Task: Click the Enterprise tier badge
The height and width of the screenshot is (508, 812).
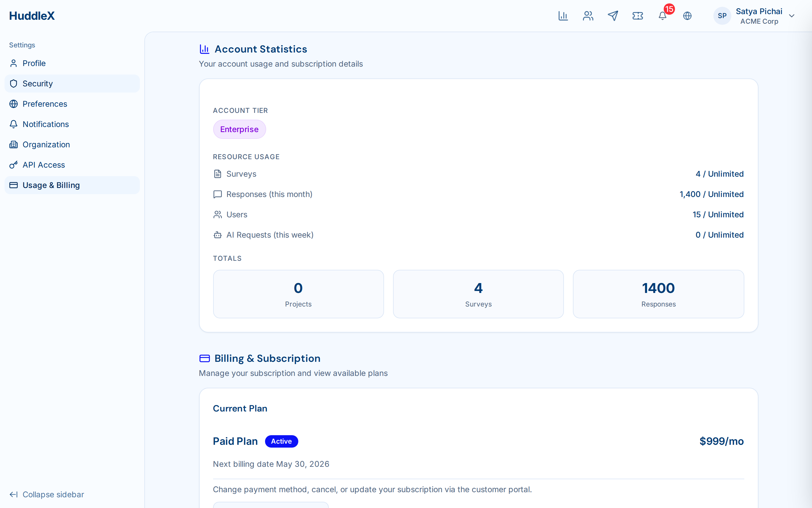Action: pos(240,129)
